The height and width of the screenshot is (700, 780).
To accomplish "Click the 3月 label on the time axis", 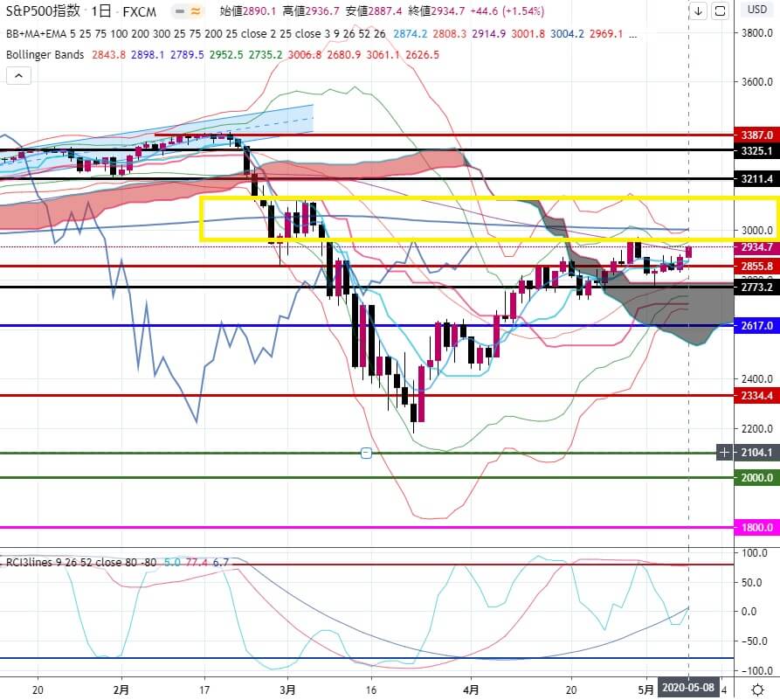I will pos(287,690).
